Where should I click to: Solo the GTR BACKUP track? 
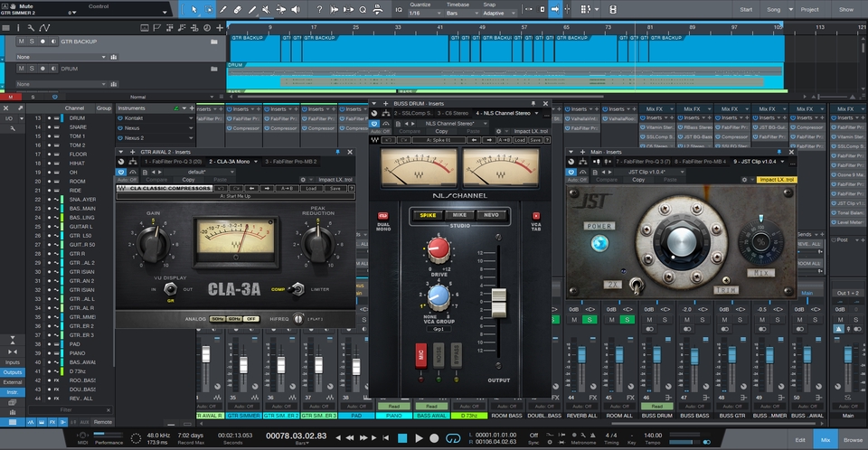(32, 42)
